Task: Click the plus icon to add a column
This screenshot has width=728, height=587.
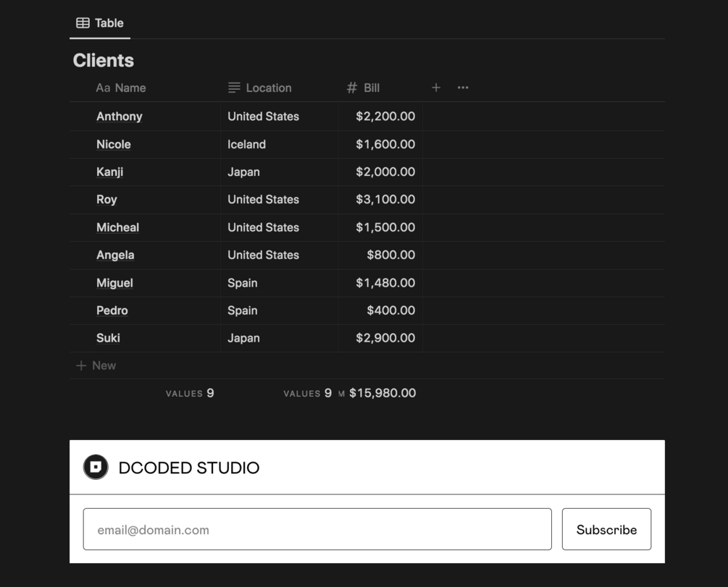Action: pyautogui.click(x=436, y=88)
